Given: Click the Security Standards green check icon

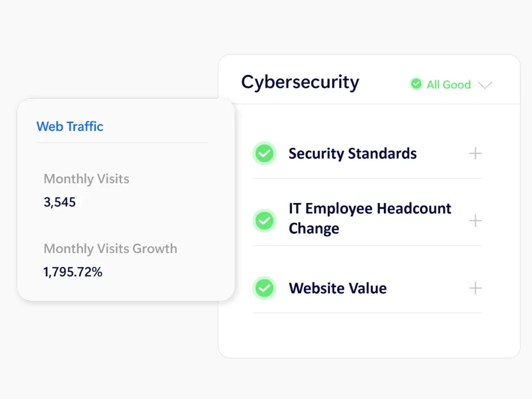Looking at the screenshot, I should [264, 154].
